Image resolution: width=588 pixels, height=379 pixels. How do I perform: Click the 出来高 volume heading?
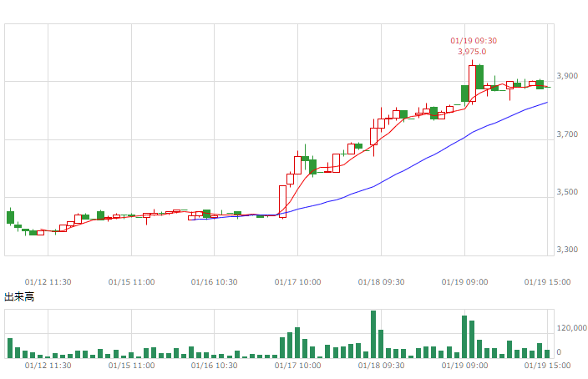pos(19,297)
